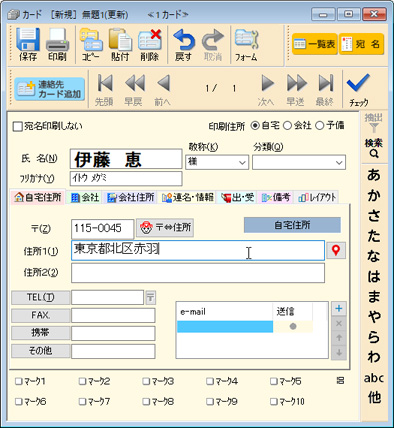Open the 備考 tab
This screenshot has width=394, height=428.
pos(276,197)
